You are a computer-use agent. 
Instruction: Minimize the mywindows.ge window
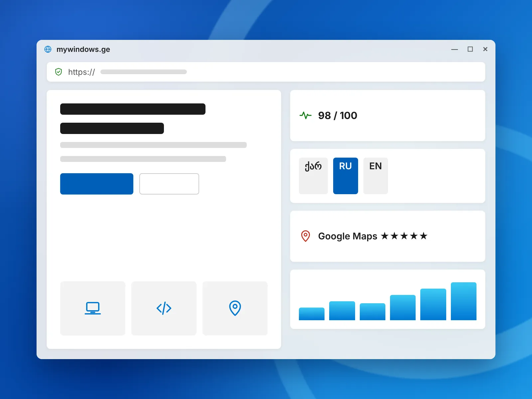(455, 49)
